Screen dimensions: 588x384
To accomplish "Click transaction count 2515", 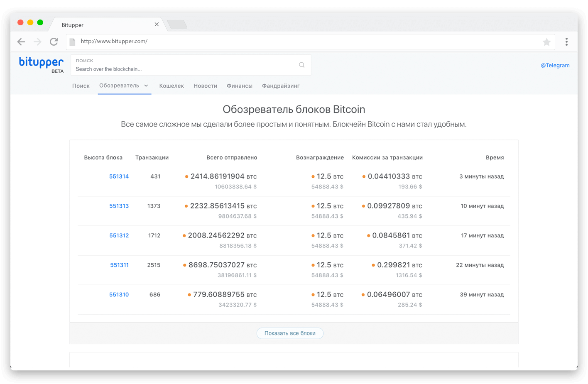I will coord(154,265).
